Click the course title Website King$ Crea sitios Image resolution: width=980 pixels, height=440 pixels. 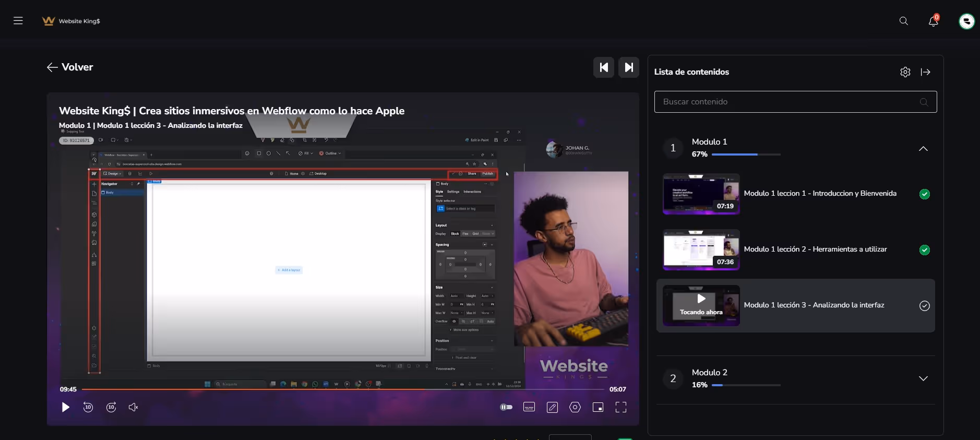(232, 111)
